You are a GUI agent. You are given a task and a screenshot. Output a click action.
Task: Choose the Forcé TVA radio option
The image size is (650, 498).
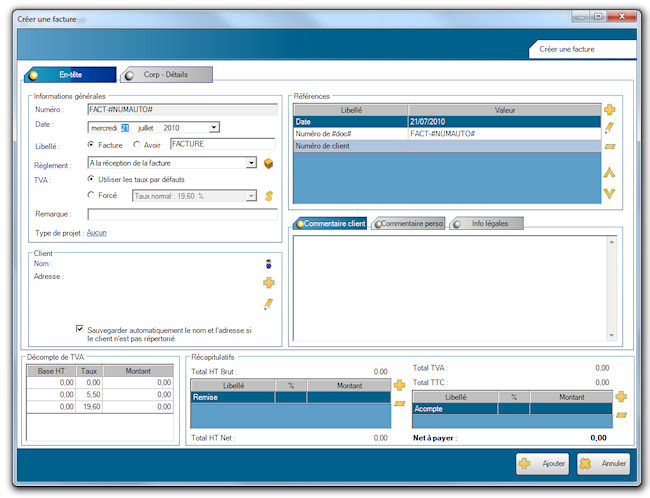pos(93,195)
